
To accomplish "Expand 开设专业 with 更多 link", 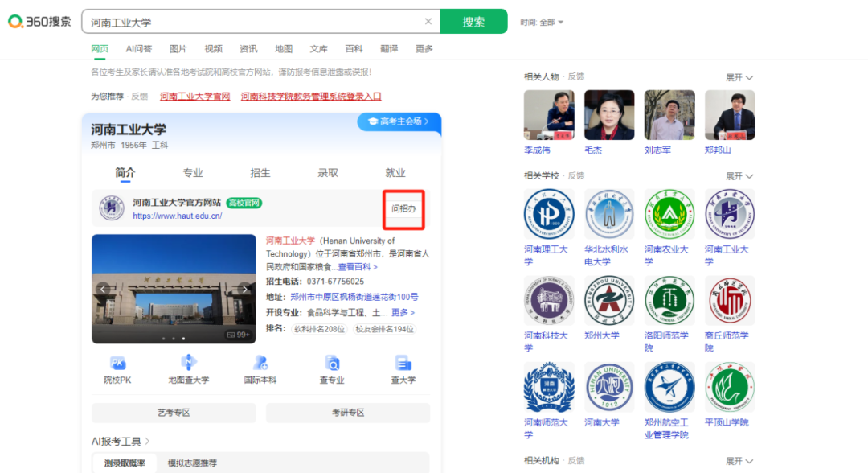I will point(403,312).
